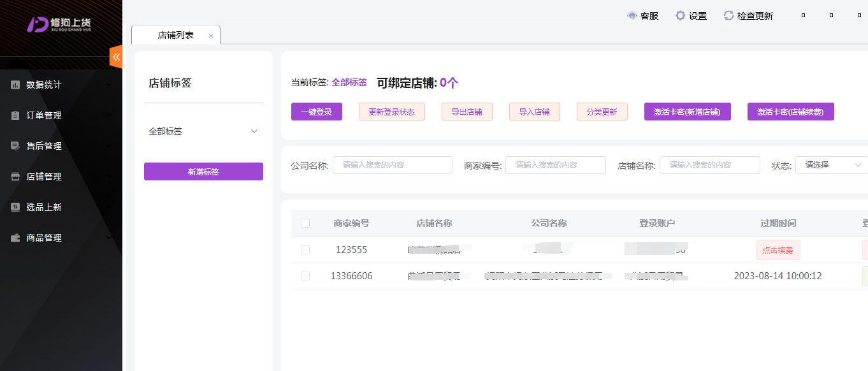Open 设置 gear settings
This screenshot has width=868, height=371.
[681, 16]
